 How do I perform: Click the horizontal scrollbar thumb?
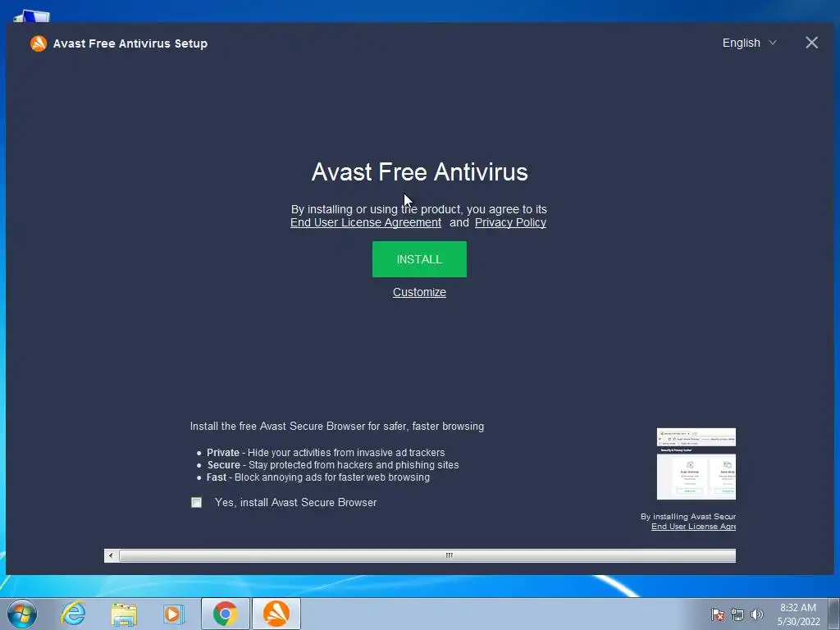(427, 555)
